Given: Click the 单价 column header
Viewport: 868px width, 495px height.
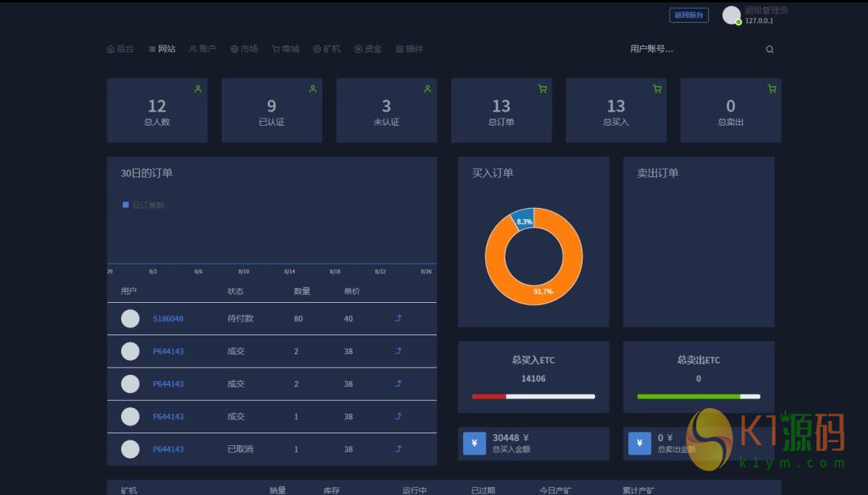Looking at the screenshot, I should [x=351, y=292].
